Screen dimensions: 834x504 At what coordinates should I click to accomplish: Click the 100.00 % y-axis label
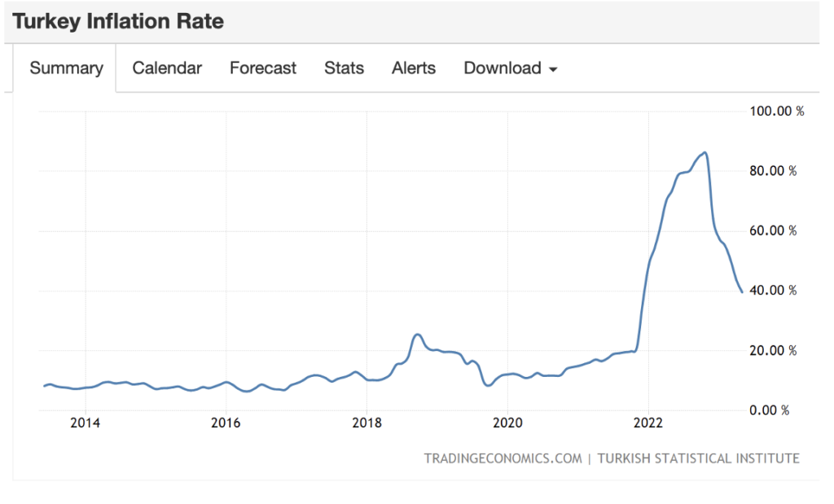point(776,111)
